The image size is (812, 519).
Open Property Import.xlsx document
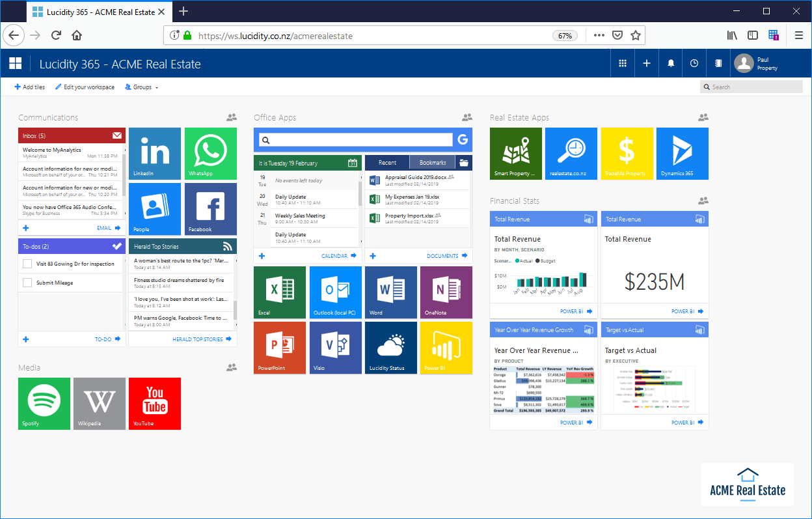point(417,217)
